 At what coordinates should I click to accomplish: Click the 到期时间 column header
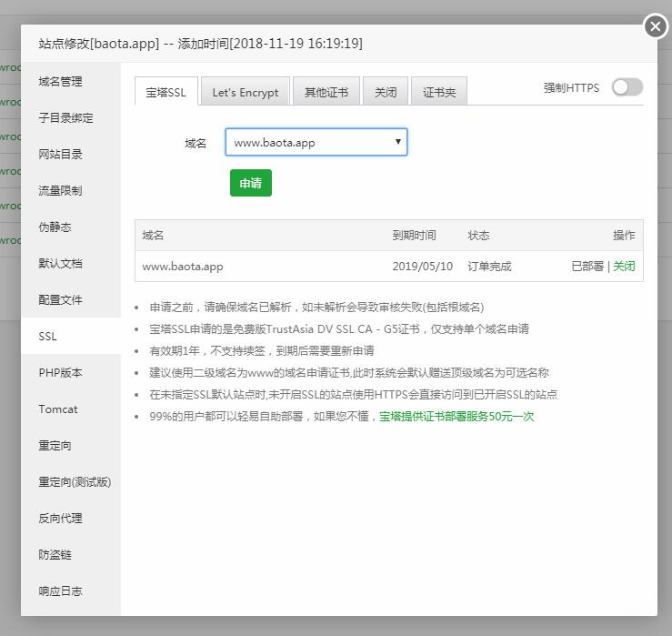point(414,235)
